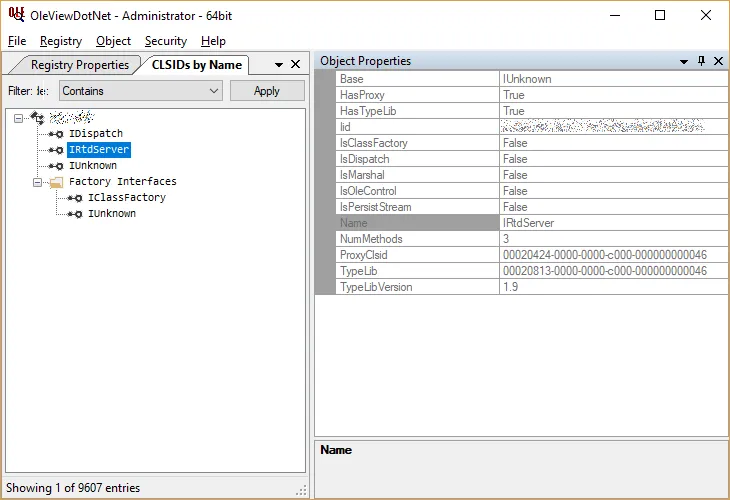Select the ProxyClsid property row
Image resolution: width=730 pixels, height=500 pixels.
click(531, 255)
